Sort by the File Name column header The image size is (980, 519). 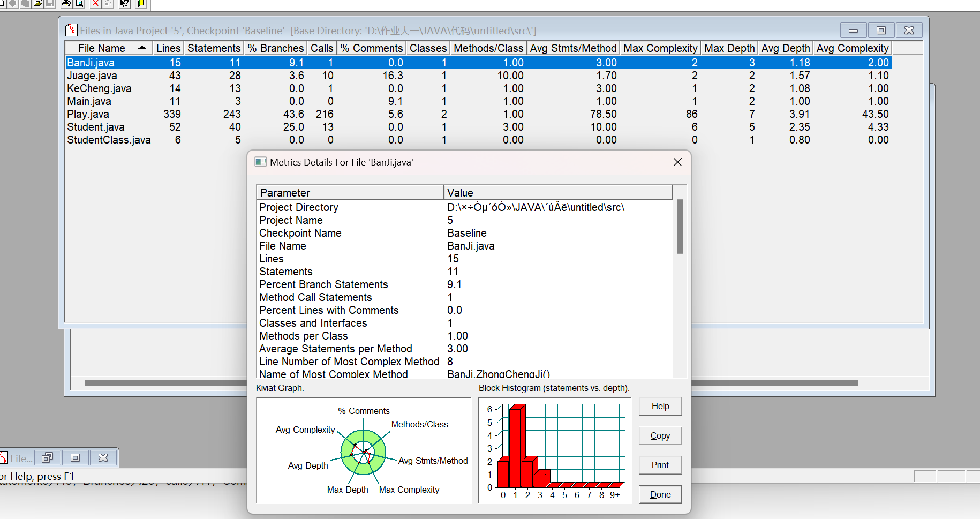pyautogui.click(x=109, y=48)
